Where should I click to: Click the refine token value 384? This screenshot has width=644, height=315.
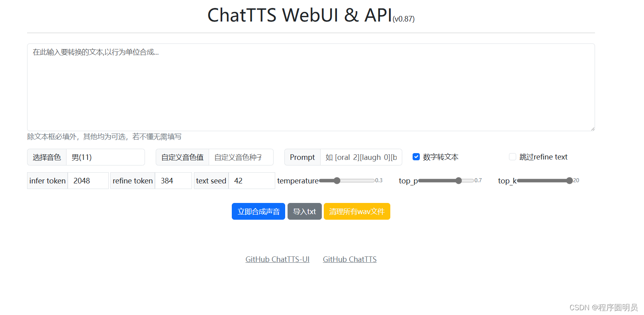(x=173, y=181)
